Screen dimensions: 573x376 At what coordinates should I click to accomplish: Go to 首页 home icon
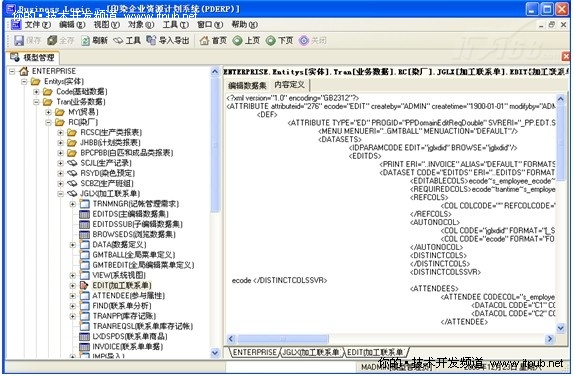pyautogui.click(x=204, y=41)
